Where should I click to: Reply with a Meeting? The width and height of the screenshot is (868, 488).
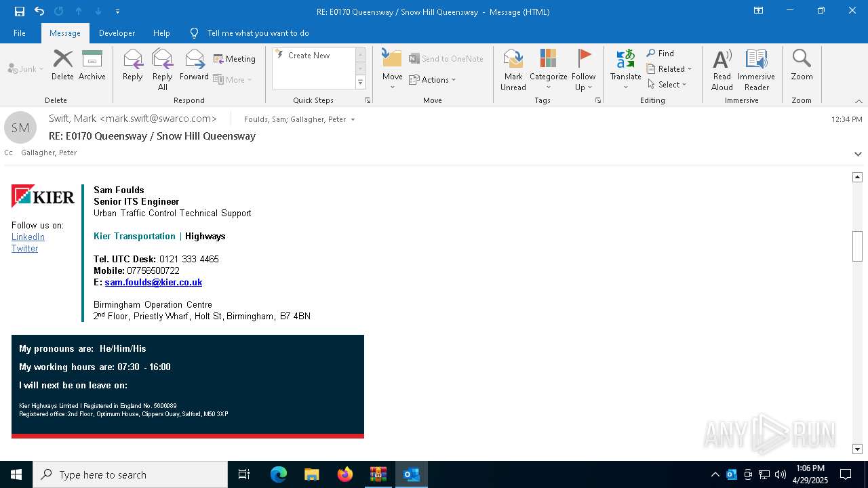click(x=235, y=59)
